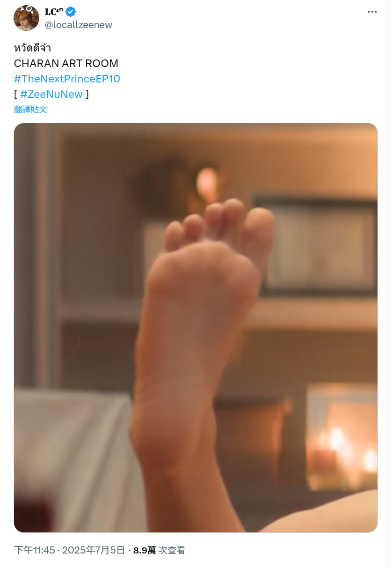Click the LC display name
Screen dimensions: 392x568
54,12
